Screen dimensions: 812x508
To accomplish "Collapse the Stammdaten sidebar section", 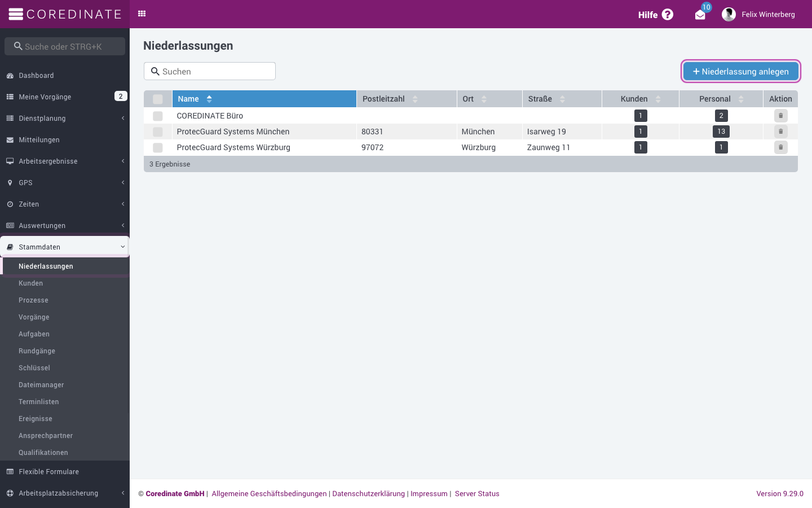I will click(65, 247).
